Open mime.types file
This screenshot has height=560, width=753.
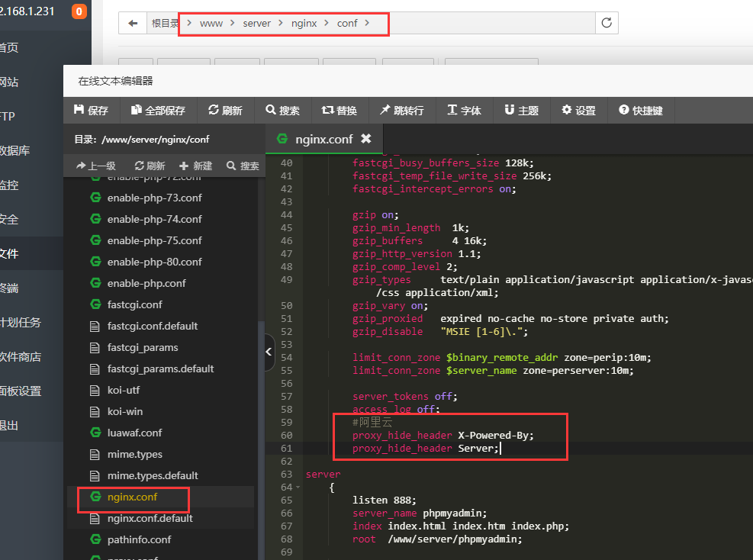134,455
